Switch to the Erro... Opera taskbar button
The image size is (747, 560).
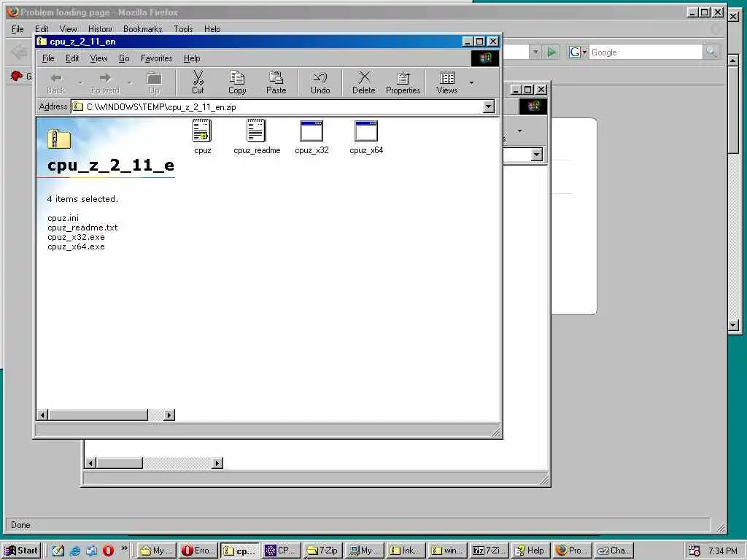(x=198, y=551)
